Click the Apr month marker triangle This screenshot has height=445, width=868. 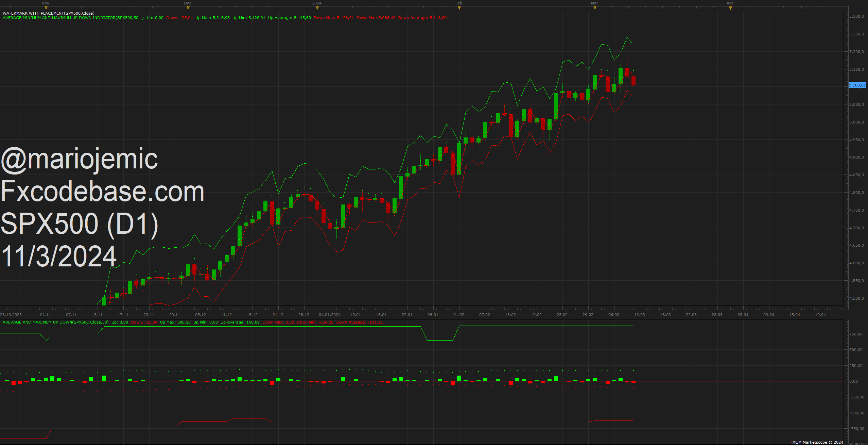[x=730, y=8]
